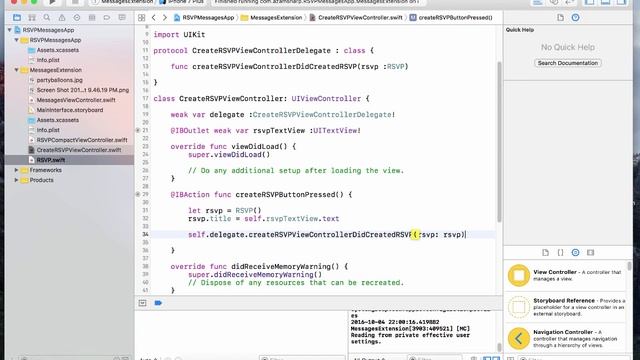Viewport: 640px width, 360px height.
Task: Click didReceiveMemoryWarning override declaration
Action: [x=259, y=267]
